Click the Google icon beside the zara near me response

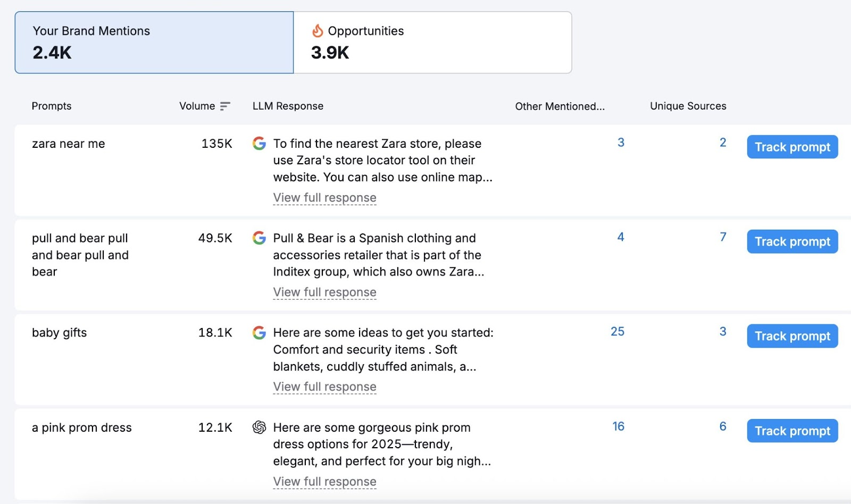point(260,143)
